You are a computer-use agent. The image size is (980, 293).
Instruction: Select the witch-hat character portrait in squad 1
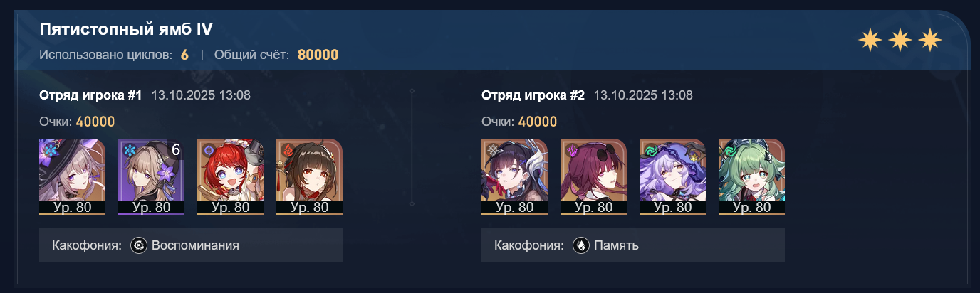pos(72,176)
